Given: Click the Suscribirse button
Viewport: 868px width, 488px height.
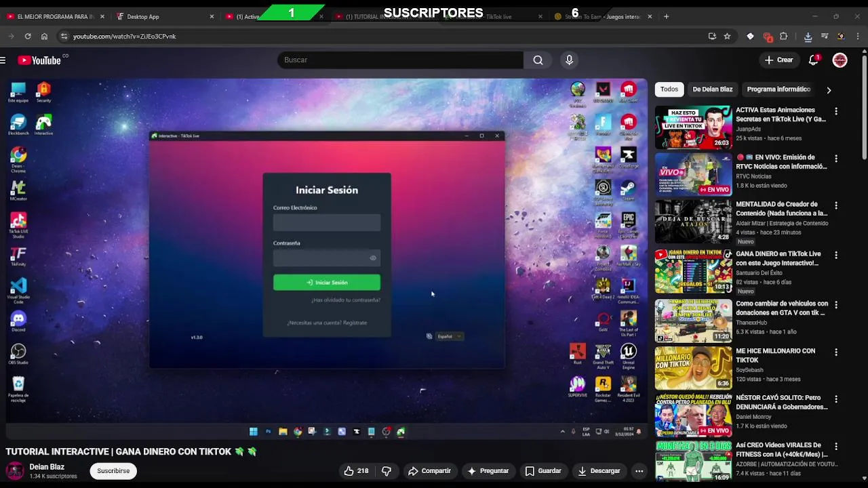Looking at the screenshot, I should 113,470.
